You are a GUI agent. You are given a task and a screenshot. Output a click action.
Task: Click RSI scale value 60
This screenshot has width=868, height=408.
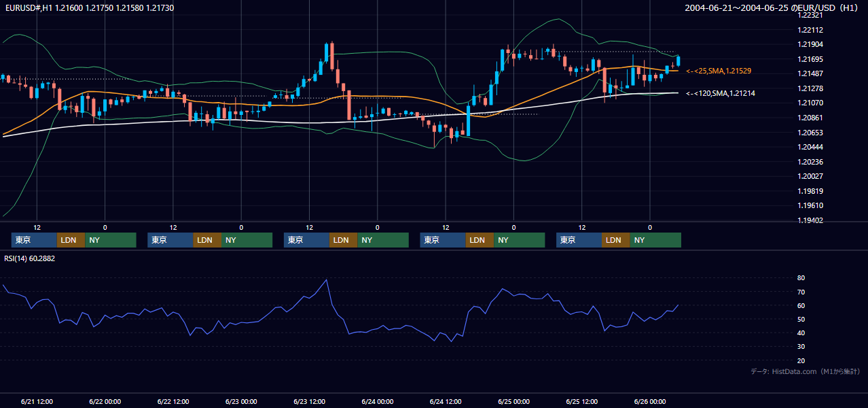[801, 305]
